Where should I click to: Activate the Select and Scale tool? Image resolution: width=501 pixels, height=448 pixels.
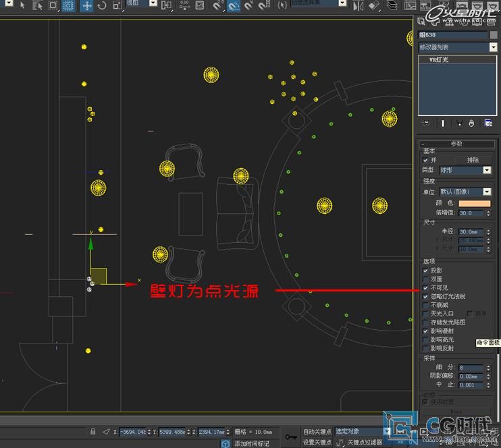coord(117,5)
